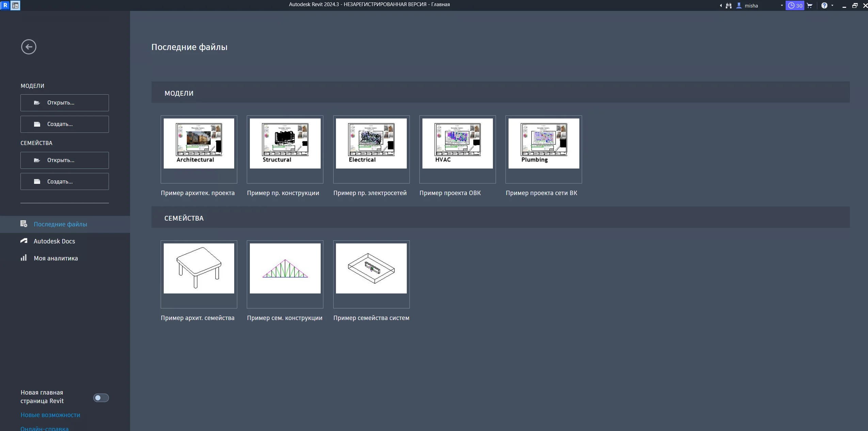Click the Autodesk Docs sidebar icon

pyautogui.click(x=24, y=241)
